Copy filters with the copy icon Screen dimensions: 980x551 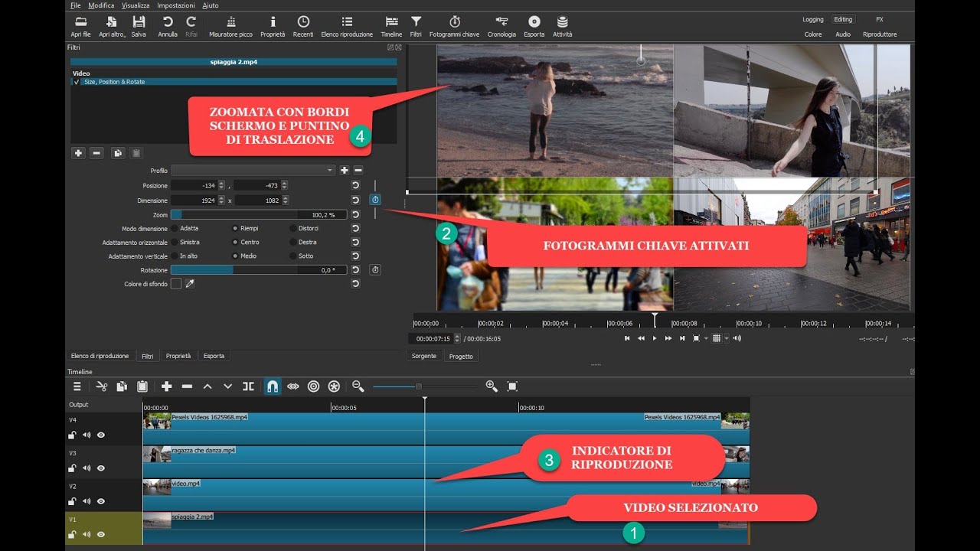point(117,153)
